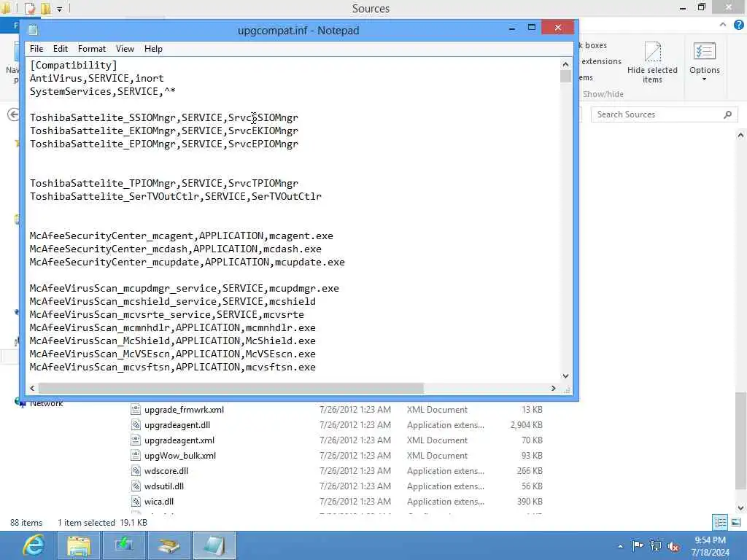Select the upgradeagent.dll file

pyautogui.click(x=177, y=425)
